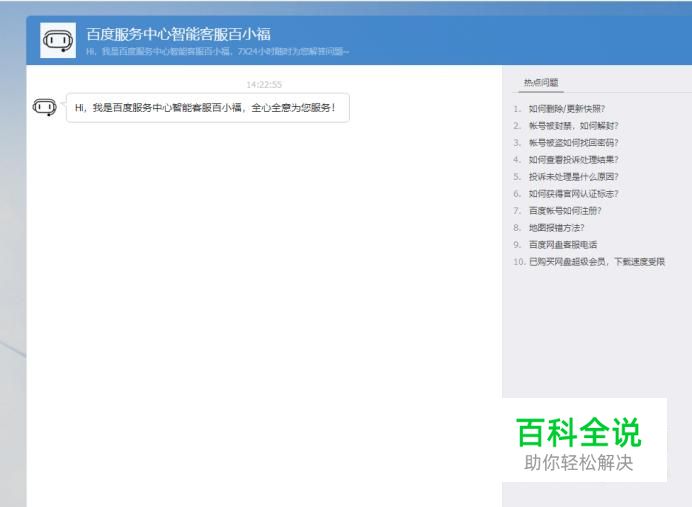The image size is (692, 507).
Task: Open the question 地图报错方法?
Action: [557, 228]
